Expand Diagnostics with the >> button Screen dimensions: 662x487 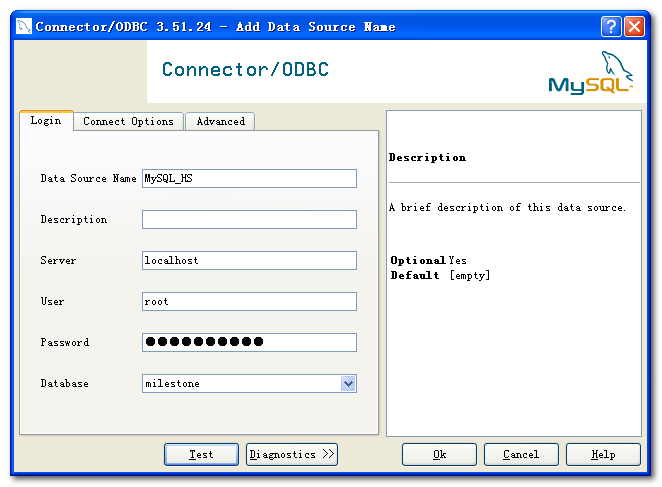(x=292, y=454)
